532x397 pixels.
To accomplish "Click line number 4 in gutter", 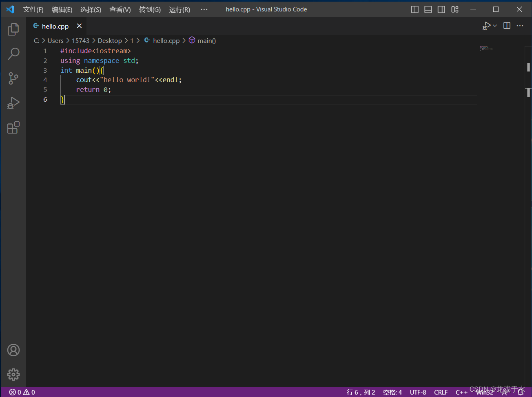I will tap(45, 80).
